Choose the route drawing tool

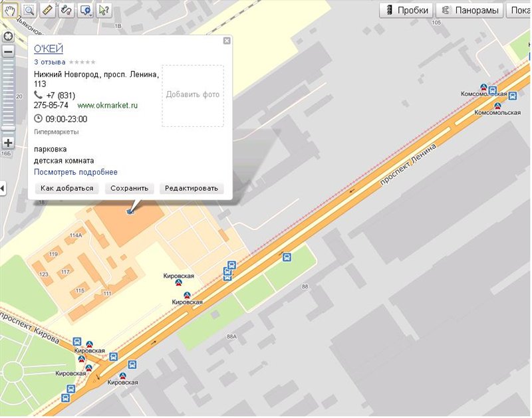tap(66, 9)
